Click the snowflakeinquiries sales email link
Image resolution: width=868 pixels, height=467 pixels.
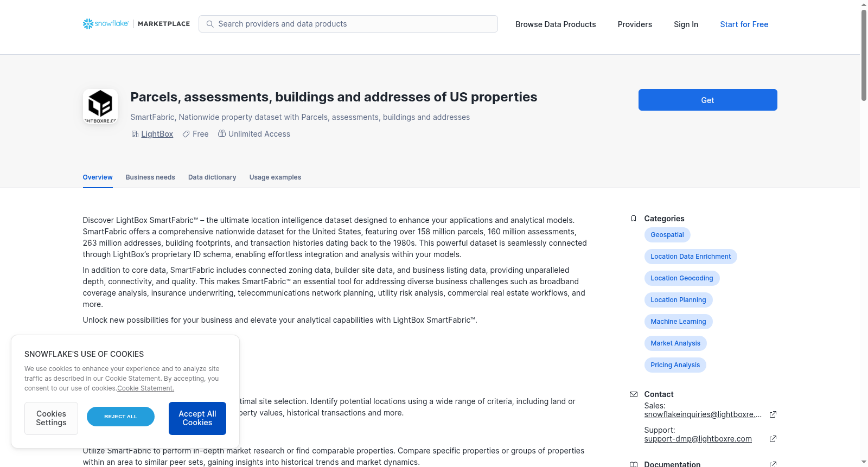[x=703, y=414]
